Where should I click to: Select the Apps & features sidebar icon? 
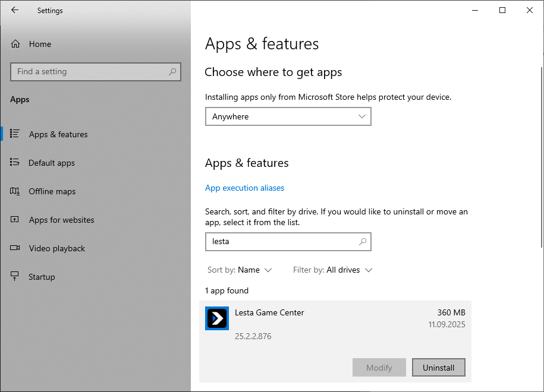(15, 134)
